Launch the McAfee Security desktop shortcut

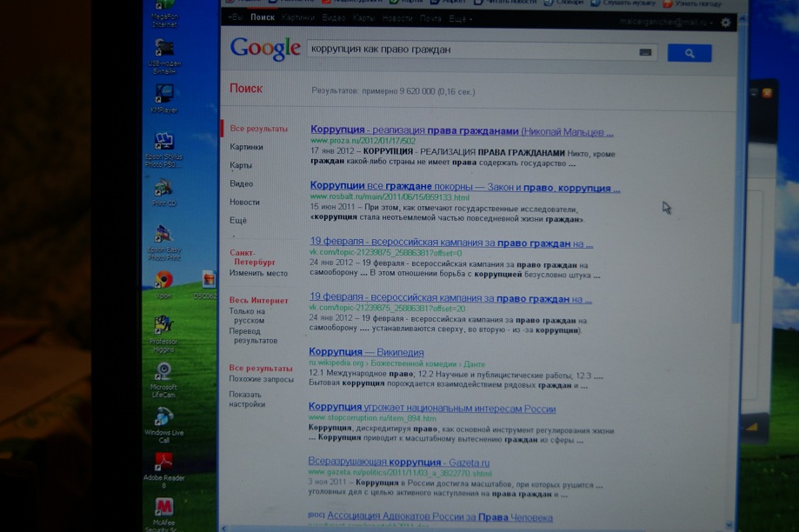[x=164, y=515]
